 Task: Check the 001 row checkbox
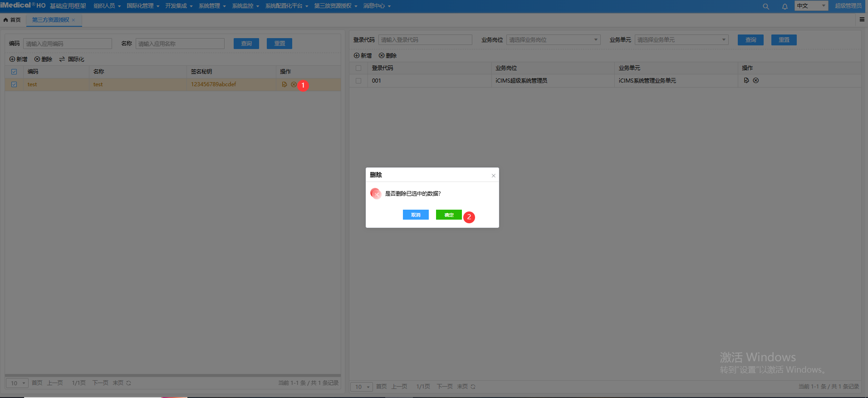pos(358,81)
